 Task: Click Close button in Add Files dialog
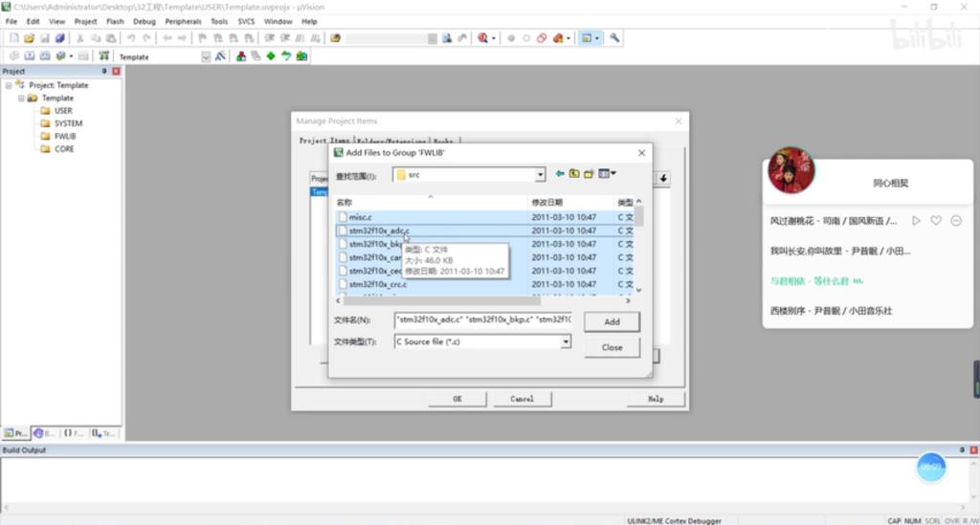pos(612,347)
